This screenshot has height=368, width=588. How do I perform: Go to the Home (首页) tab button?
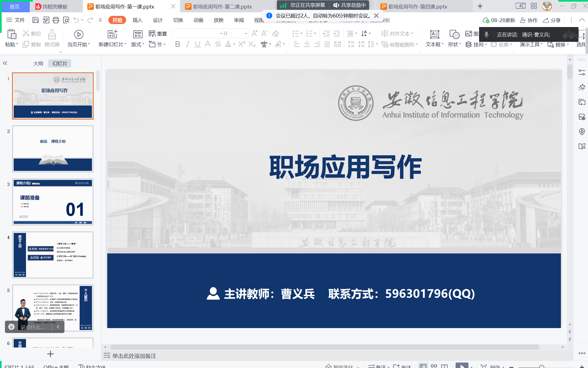[15, 7]
